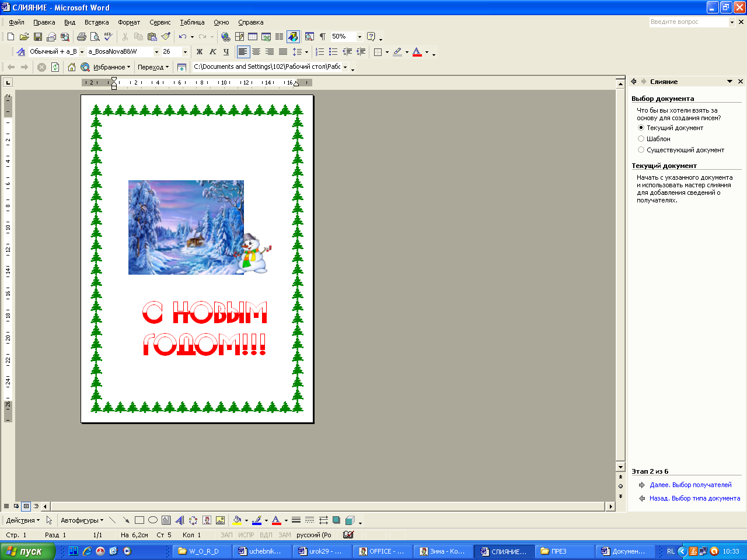The width and height of the screenshot is (747, 560).
Task: Click Назад. Выбор типа документа link
Action: coord(694,498)
